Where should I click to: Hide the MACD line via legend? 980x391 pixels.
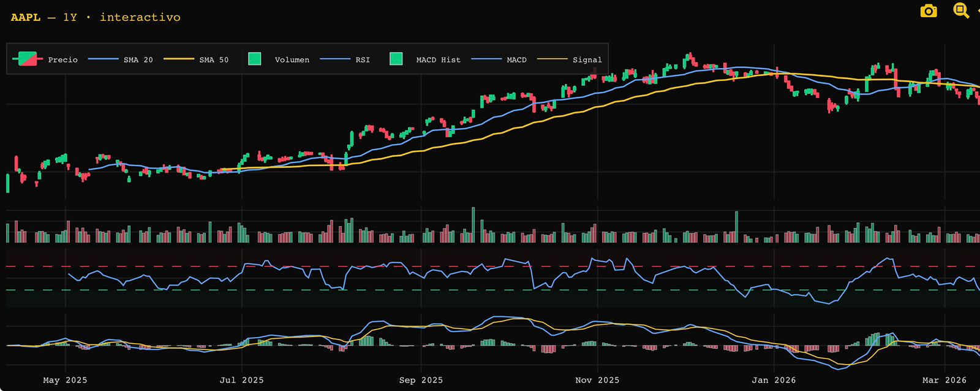[x=499, y=59]
